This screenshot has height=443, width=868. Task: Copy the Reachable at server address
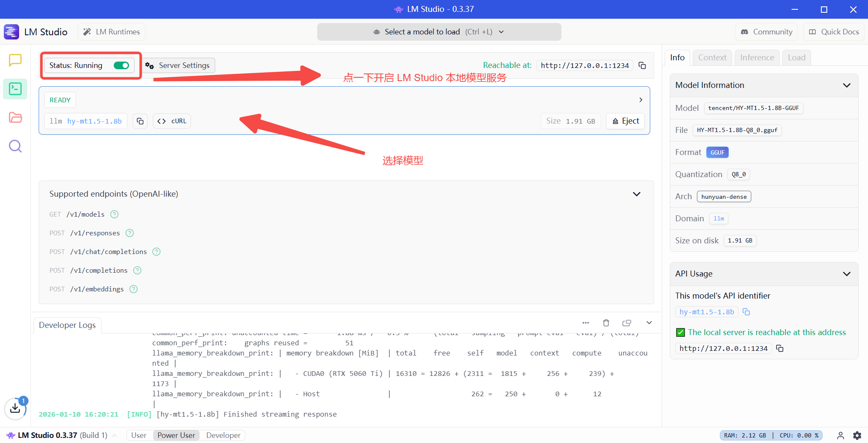[643, 65]
